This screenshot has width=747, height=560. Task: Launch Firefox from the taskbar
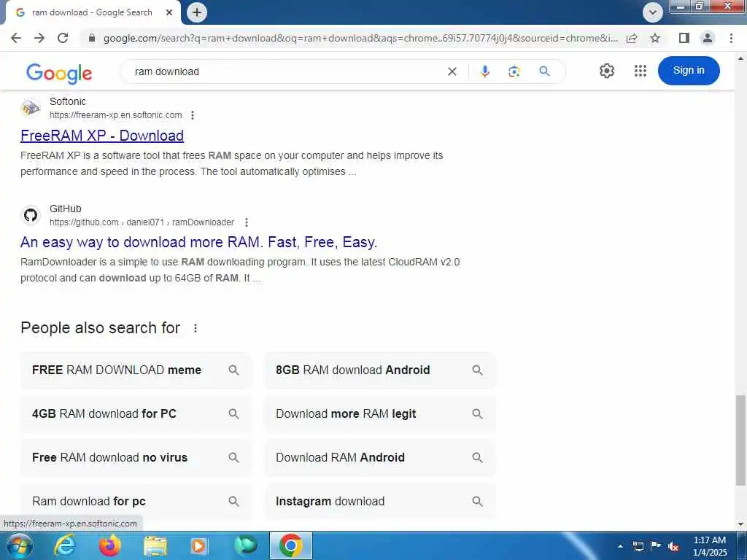click(x=110, y=545)
